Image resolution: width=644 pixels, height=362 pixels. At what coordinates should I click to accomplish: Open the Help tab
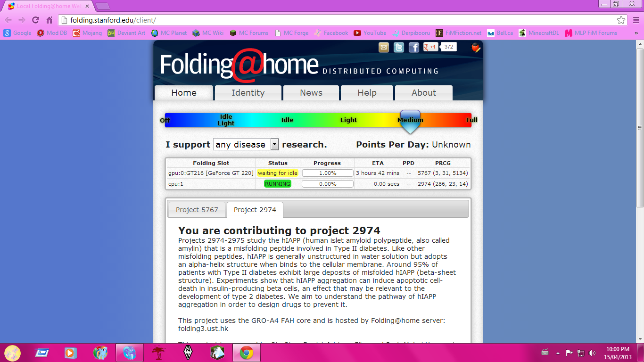367,93
